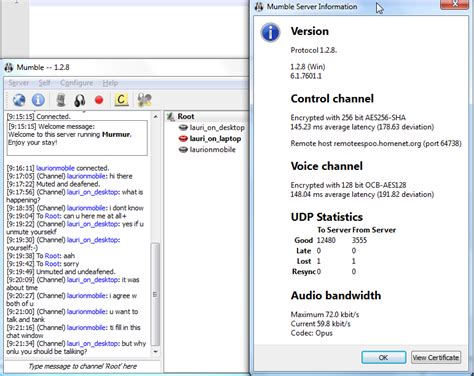
Task: Click red lips icon next to lauri_on_laptop
Action: 183,139
